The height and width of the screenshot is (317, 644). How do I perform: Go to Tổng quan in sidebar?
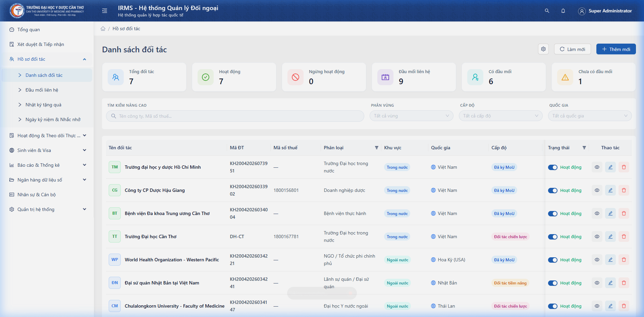coord(29,30)
